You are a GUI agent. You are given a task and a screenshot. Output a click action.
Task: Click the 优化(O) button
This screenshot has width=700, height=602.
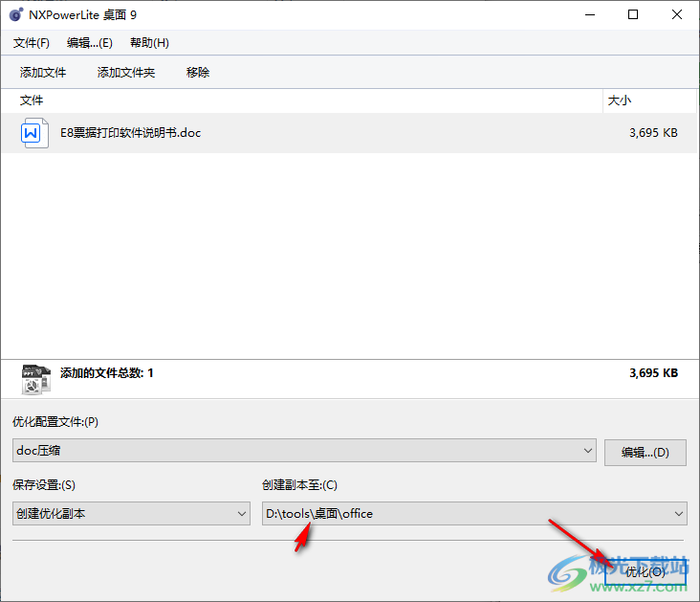[x=645, y=571]
